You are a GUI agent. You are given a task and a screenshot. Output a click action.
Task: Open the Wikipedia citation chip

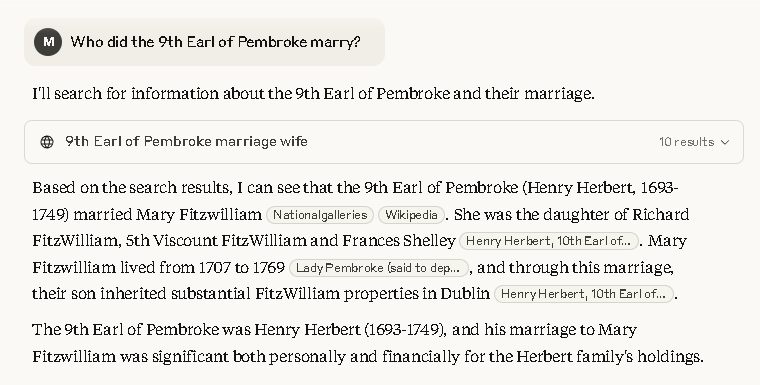pos(412,215)
